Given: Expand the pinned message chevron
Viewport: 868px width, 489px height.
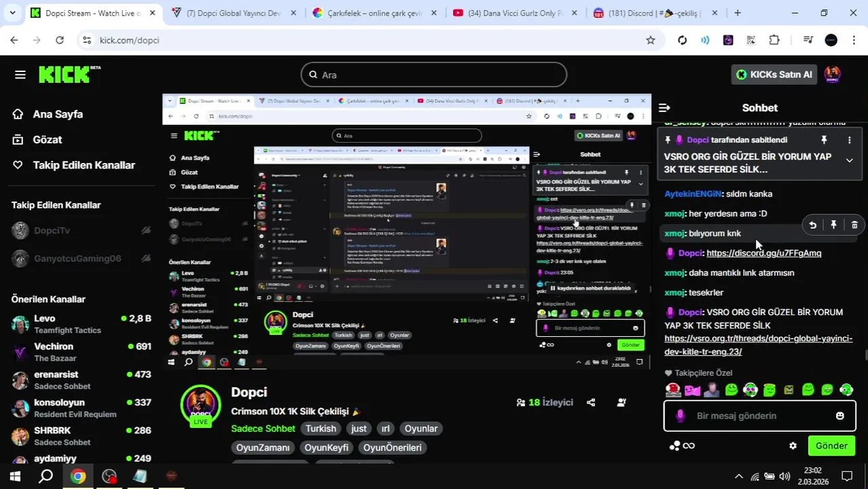Looking at the screenshot, I should (x=849, y=160).
